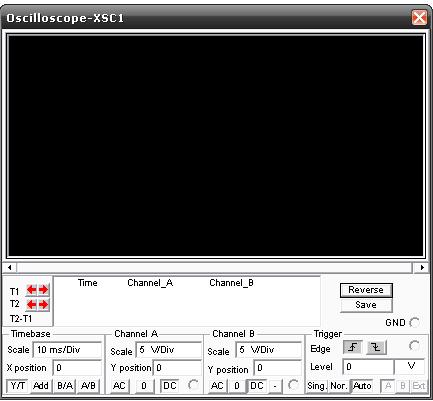Click the Timebase X position field

(x=77, y=368)
